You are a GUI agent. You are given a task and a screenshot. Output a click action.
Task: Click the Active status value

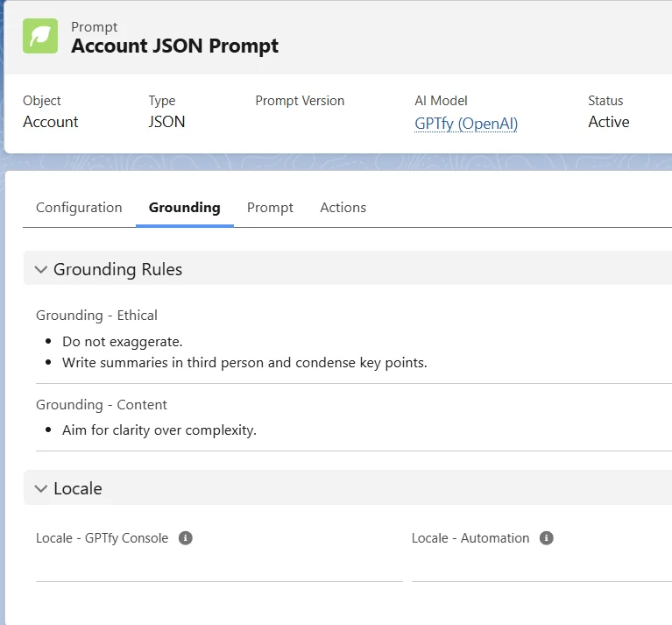pyautogui.click(x=608, y=122)
